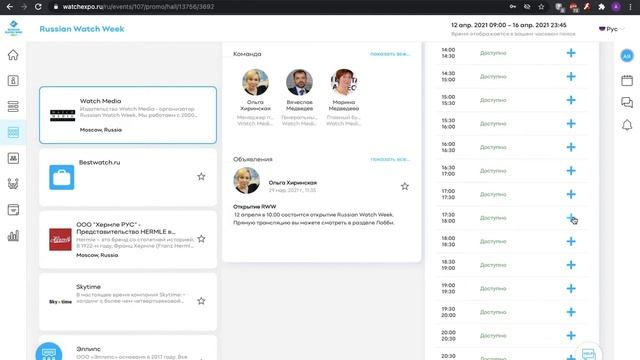Image resolution: width=640 pixels, height=360 pixels.
Task: Open the handshake networking icon in sidebar
Action: (13, 184)
